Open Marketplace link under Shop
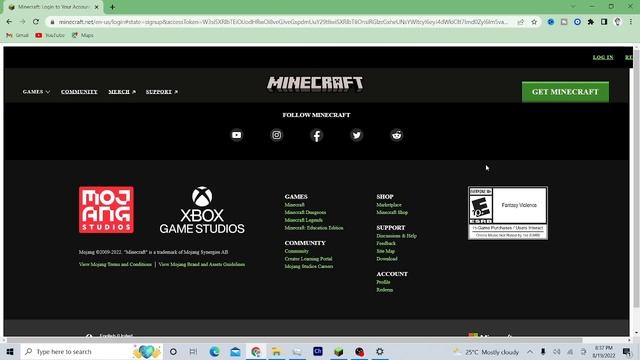This screenshot has height=360, width=640. 389,204
